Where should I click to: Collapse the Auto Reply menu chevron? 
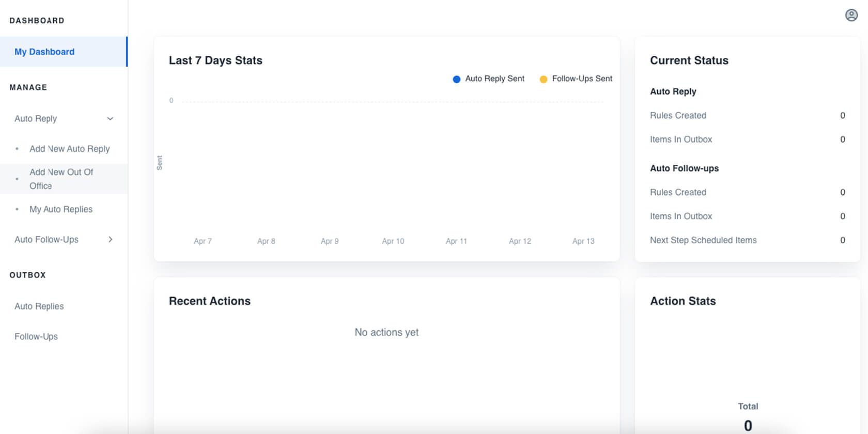(110, 119)
